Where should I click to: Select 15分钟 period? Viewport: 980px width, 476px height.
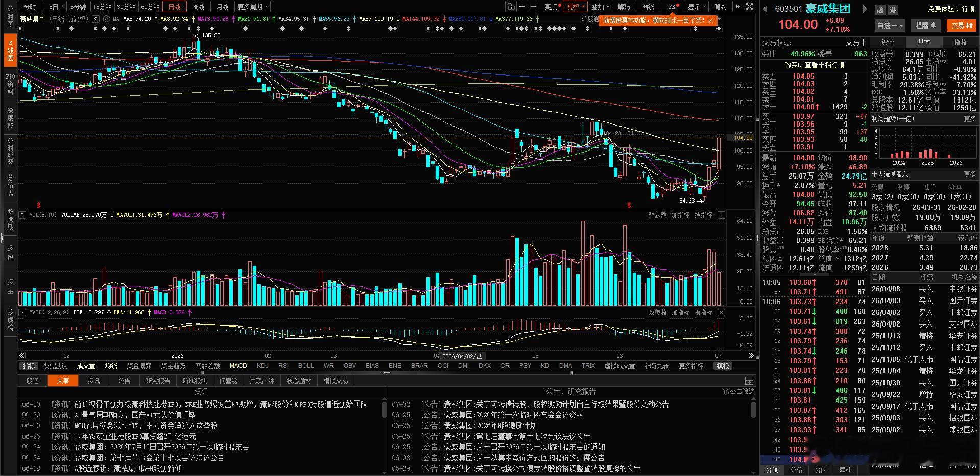point(102,7)
